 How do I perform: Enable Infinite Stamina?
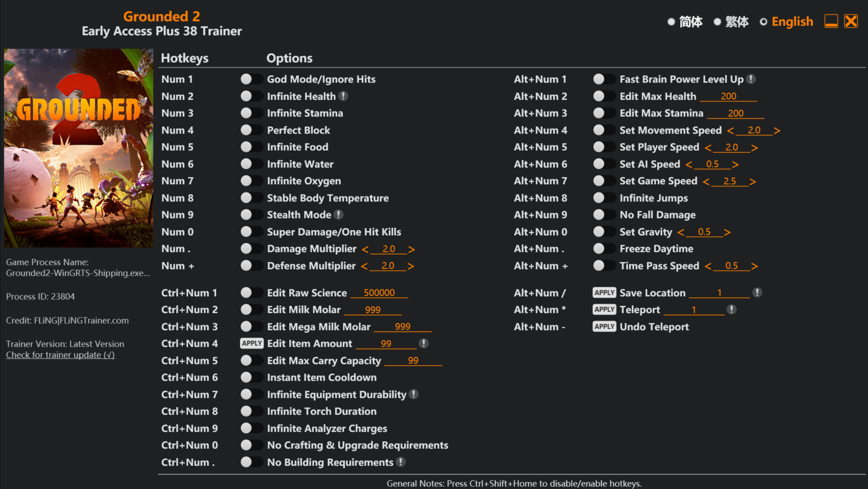[x=252, y=113]
